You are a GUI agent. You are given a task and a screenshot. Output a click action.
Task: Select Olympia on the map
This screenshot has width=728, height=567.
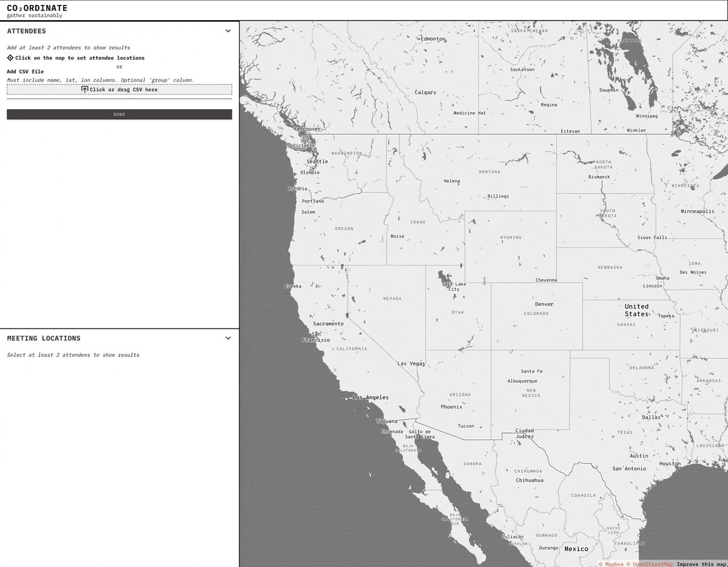(x=309, y=172)
